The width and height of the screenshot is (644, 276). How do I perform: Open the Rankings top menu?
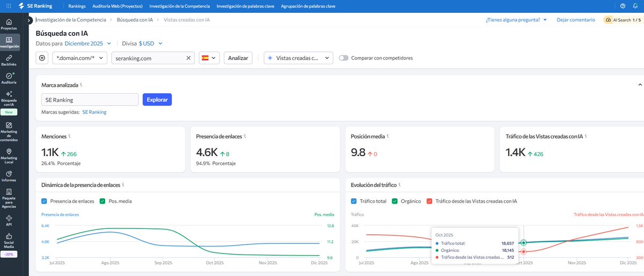(x=77, y=6)
